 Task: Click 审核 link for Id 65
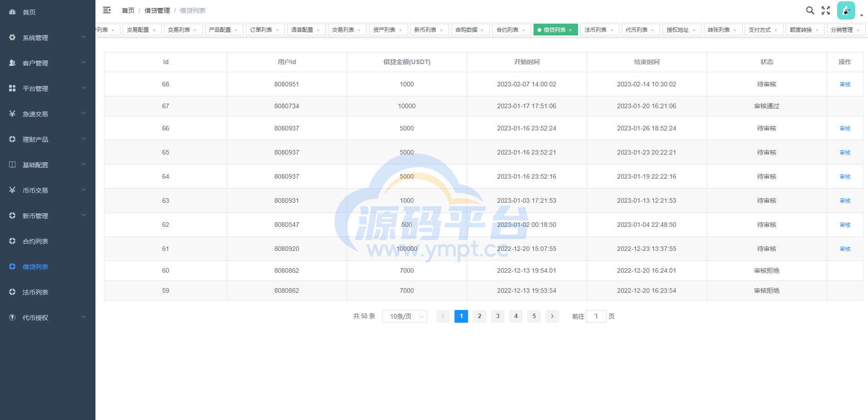(x=845, y=153)
